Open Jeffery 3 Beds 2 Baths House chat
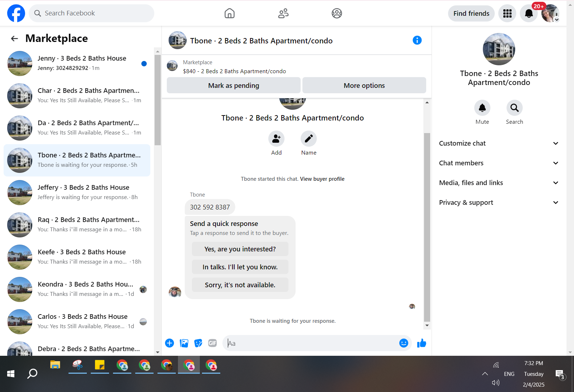Image resolution: width=574 pixels, height=392 pixels. (77, 193)
